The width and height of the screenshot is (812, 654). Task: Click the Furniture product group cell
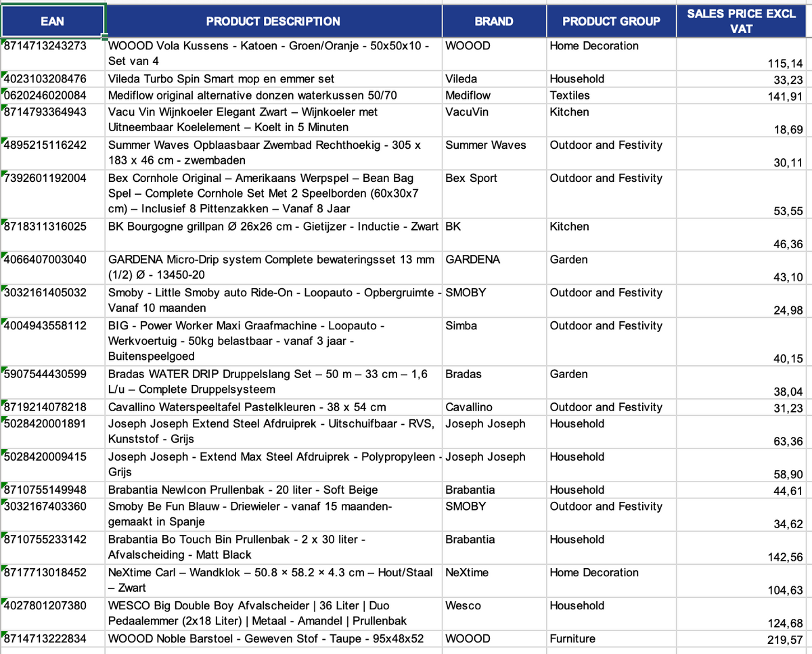point(611,638)
